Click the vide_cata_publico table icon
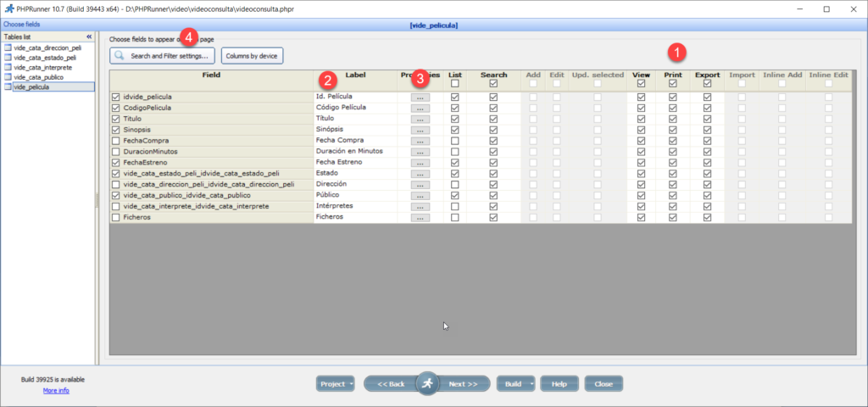Screen dimensions: 868x407 tap(8, 76)
